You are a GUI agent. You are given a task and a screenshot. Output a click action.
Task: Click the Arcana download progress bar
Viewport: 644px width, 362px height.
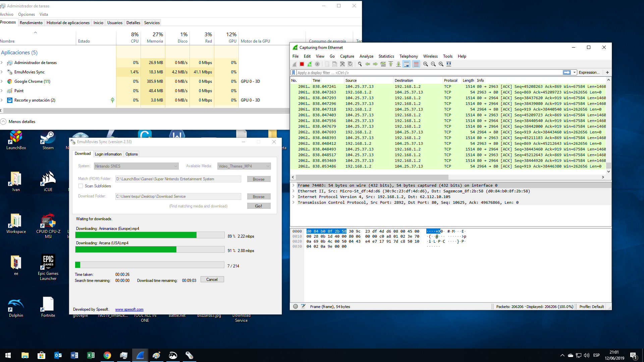150,249
